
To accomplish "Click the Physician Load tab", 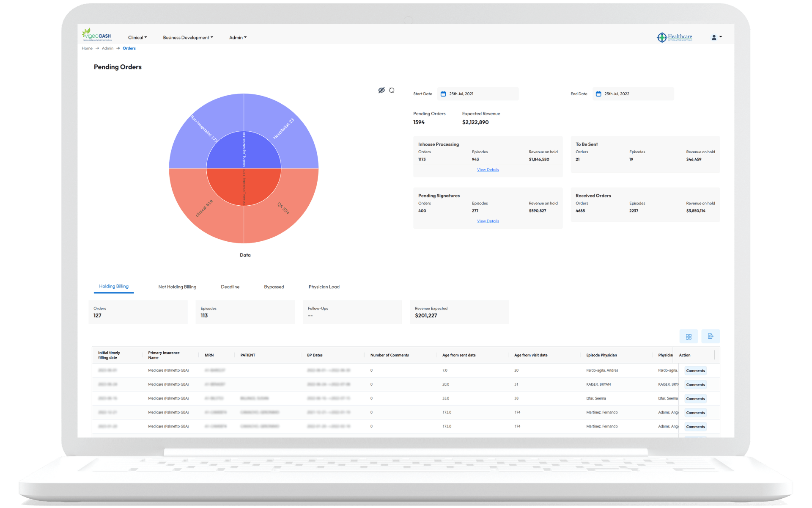I will coord(324,287).
